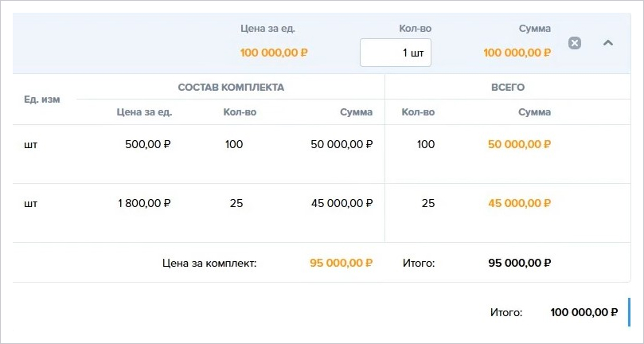The width and height of the screenshot is (644, 344).
Task: Click the Кол-во header under Состав комплекта
Action: click(240, 112)
